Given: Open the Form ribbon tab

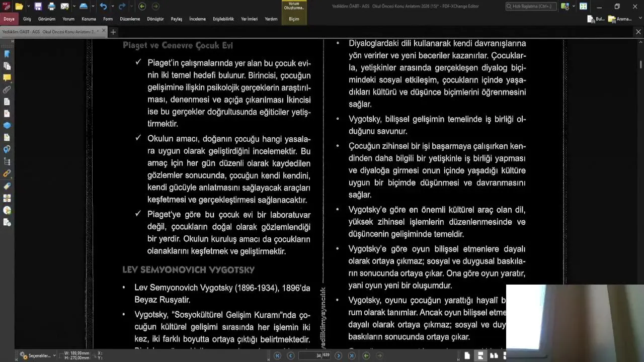Looking at the screenshot, I should pyautogui.click(x=108, y=19).
